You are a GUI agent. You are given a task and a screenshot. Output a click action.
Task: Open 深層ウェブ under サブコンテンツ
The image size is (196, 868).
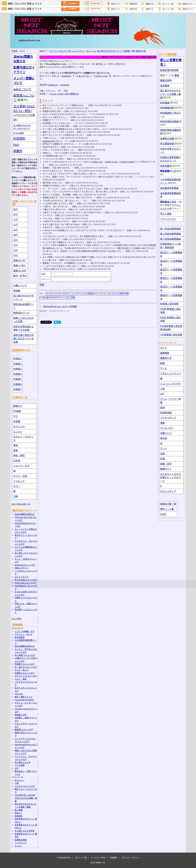coord(166,433)
